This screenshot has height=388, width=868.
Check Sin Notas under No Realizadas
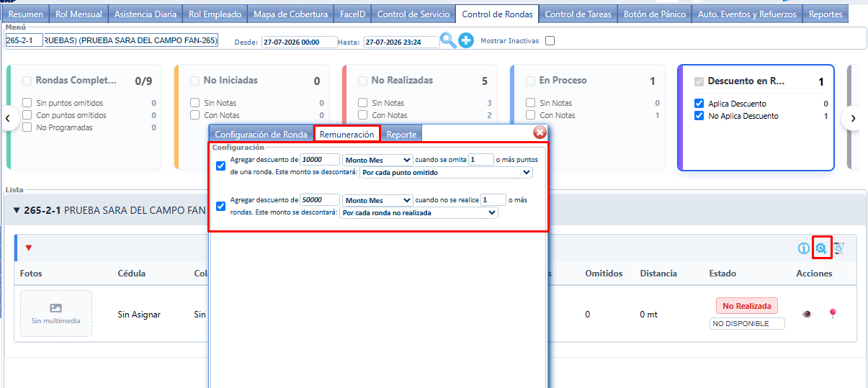362,103
